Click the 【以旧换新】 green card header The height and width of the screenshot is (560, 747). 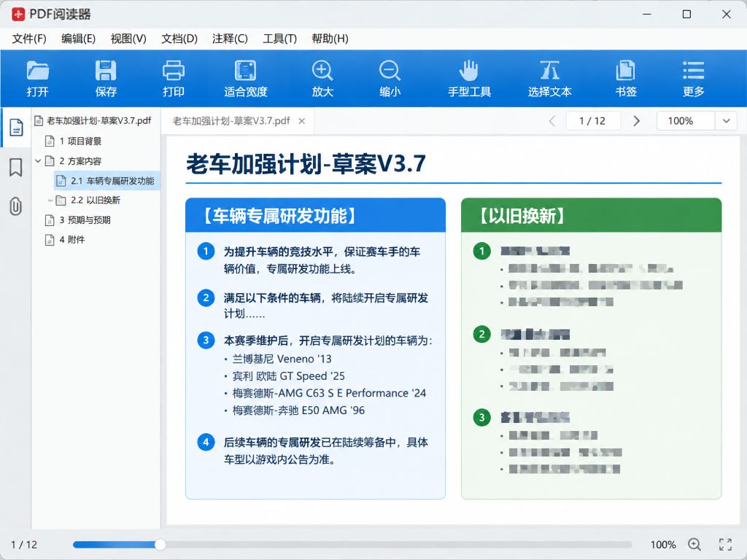click(591, 215)
